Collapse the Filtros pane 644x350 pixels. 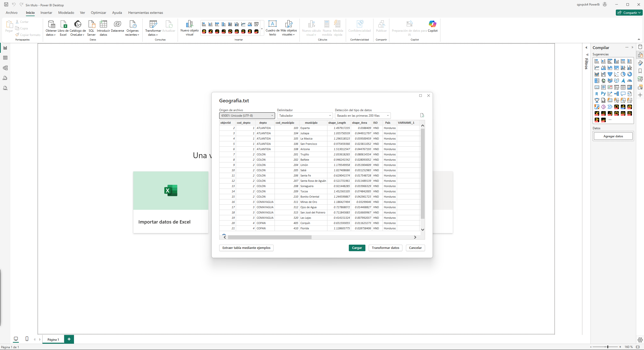[x=586, y=48]
